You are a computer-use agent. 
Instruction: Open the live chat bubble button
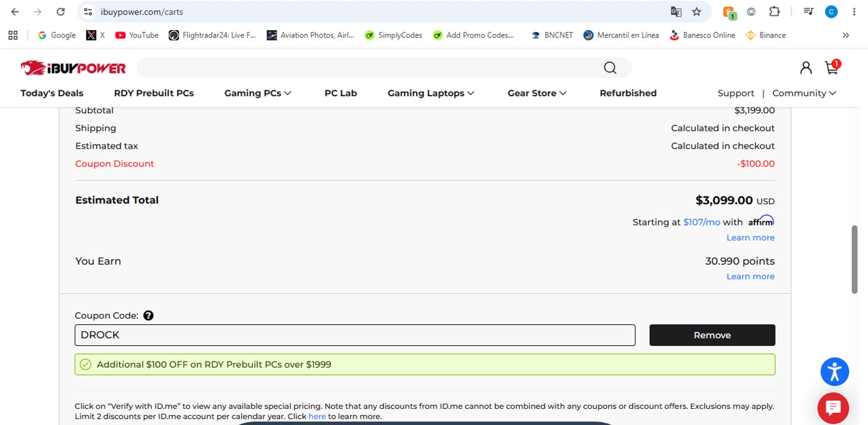[x=833, y=408]
